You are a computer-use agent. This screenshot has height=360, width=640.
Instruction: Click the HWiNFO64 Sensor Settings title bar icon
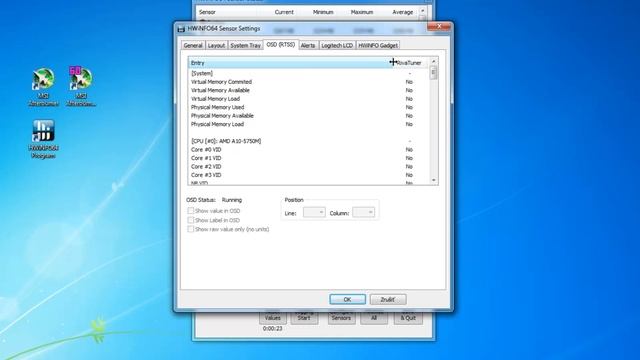pos(181,29)
